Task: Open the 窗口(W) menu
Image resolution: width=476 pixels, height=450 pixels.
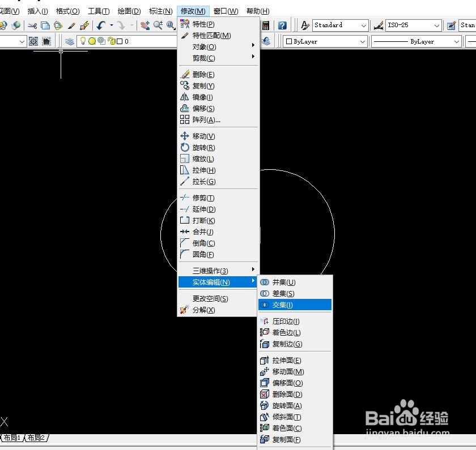Action: tap(226, 11)
